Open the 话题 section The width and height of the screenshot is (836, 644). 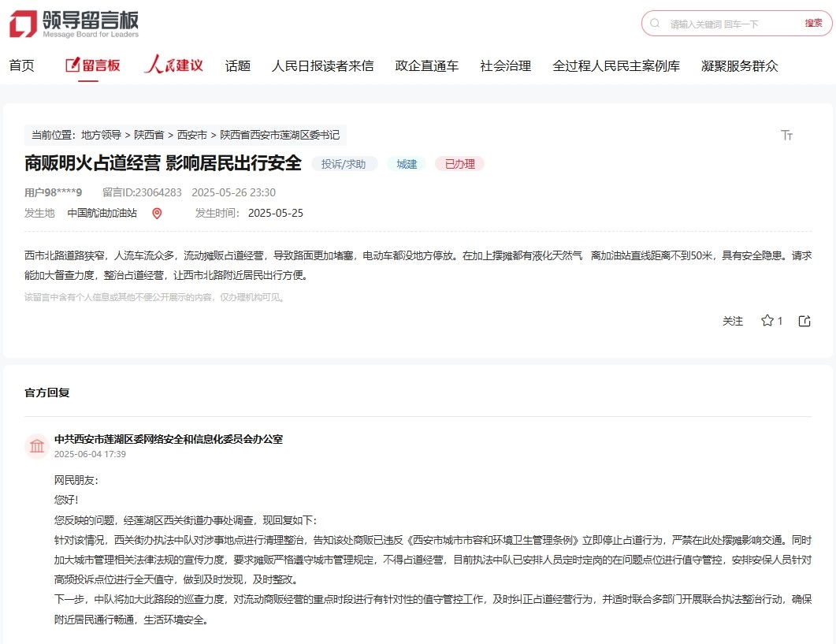(238, 65)
